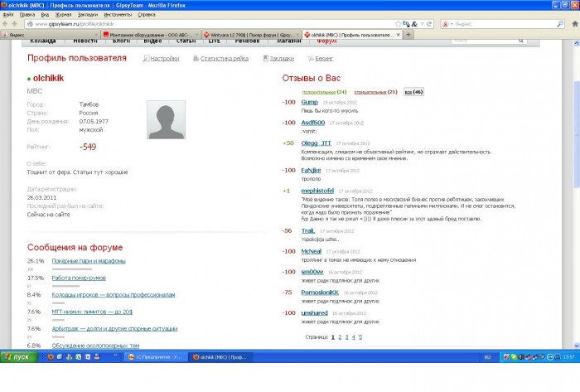Open МТТ низких лимитов — до 20$ link
The width and height of the screenshot is (580, 392).
[92, 312]
